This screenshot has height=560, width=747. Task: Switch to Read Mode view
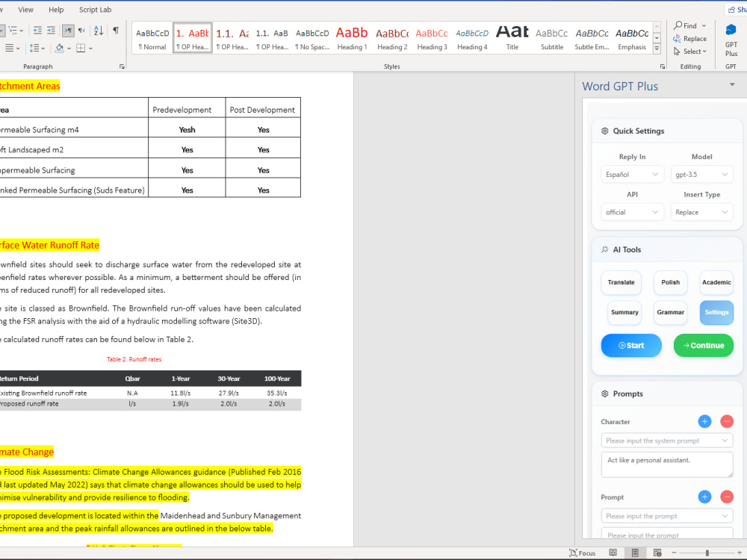pos(613,553)
